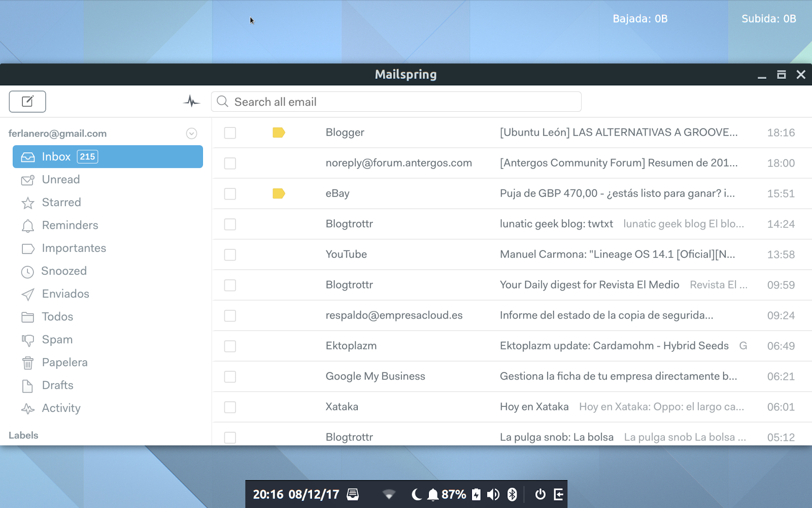812x508 pixels.
Task: Click the yellow important marker on eBay email
Action: tap(279, 194)
